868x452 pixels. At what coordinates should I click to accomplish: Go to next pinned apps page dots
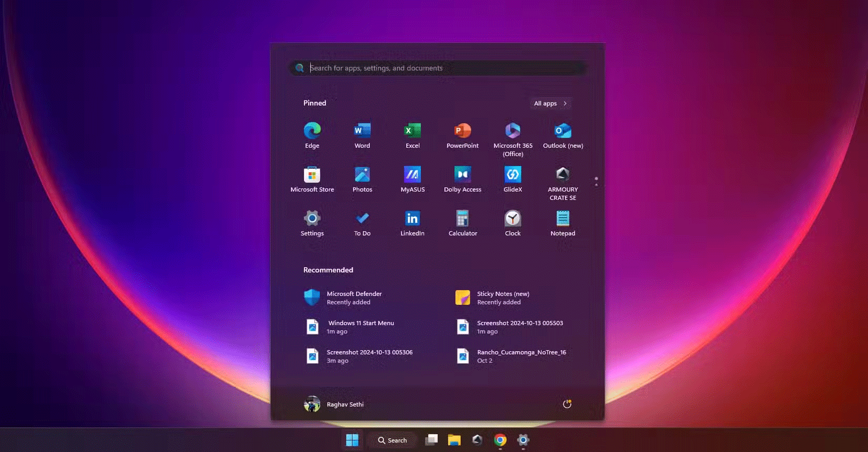(596, 184)
